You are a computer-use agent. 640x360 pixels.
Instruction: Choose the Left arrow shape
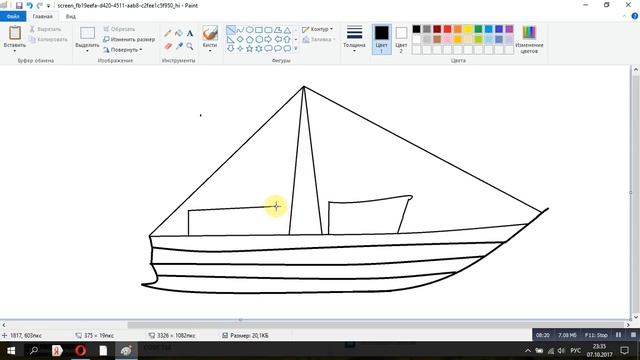tap(278, 40)
